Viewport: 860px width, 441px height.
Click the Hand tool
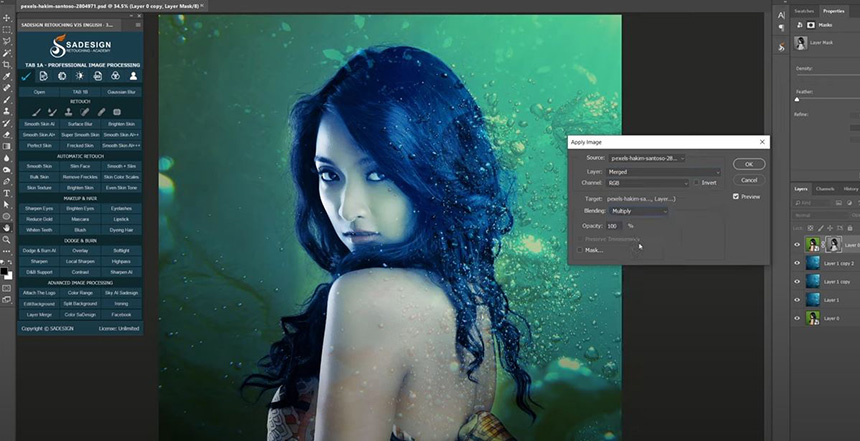pyautogui.click(x=7, y=228)
